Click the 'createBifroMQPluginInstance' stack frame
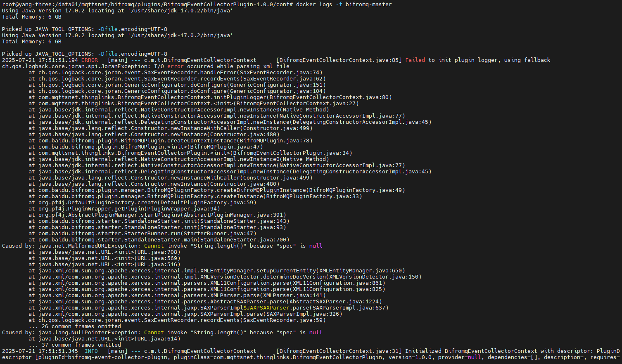The image size is (622, 364). [217, 190]
